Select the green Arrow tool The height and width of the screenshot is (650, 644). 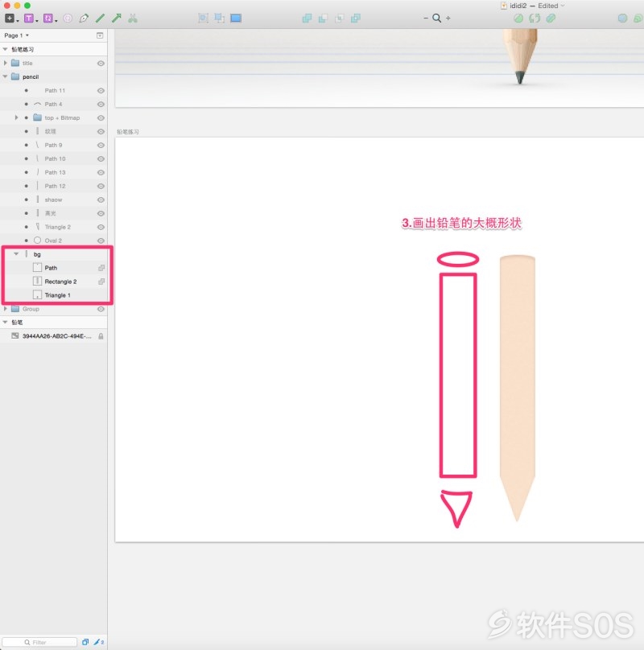pyautogui.click(x=117, y=19)
